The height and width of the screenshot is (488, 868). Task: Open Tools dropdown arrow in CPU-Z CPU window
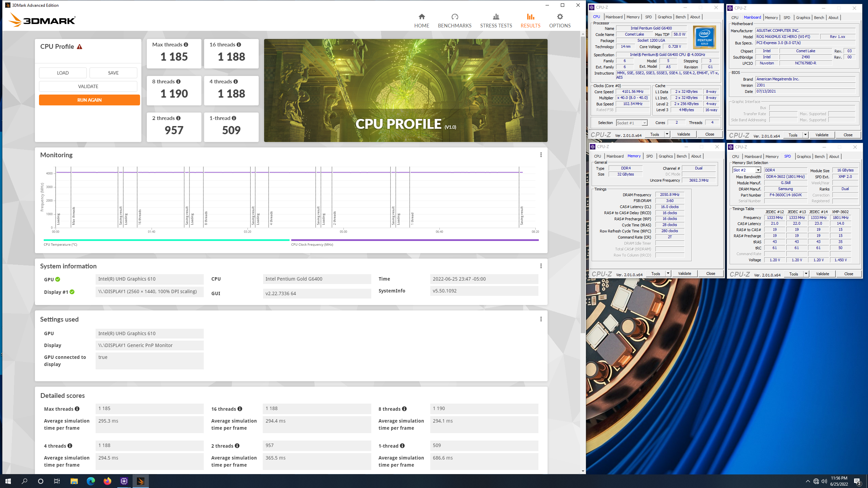[667, 134]
